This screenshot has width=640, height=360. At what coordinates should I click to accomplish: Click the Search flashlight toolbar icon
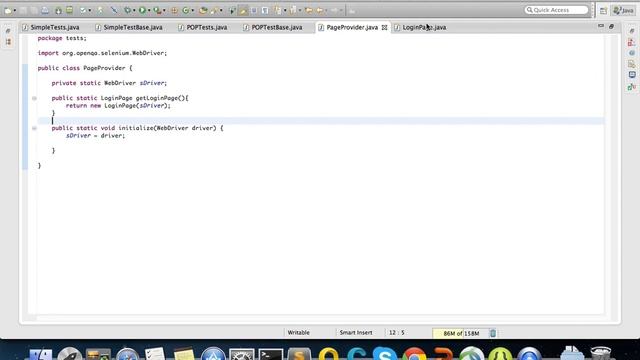click(x=214, y=11)
